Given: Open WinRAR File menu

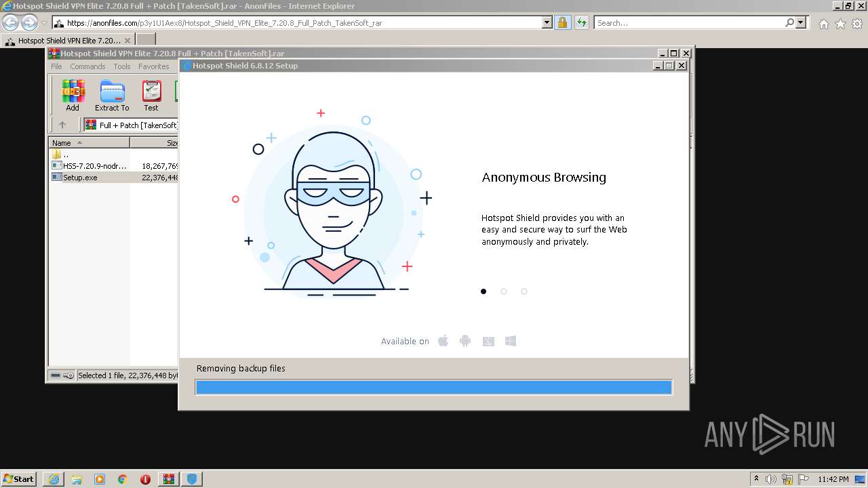Looking at the screenshot, I should 56,66.
